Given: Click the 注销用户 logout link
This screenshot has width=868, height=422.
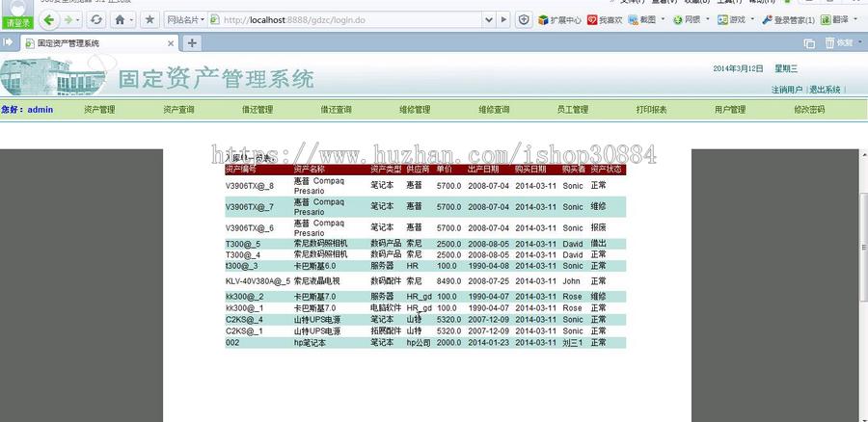Looking at the screenshot, I should click(x=787, y=90).
